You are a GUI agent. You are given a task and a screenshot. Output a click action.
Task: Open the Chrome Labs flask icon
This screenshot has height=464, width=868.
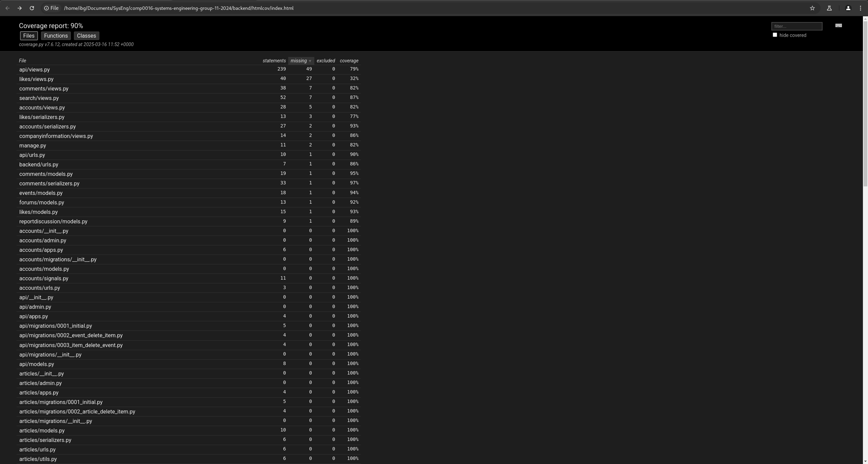[x=829, y=8]
